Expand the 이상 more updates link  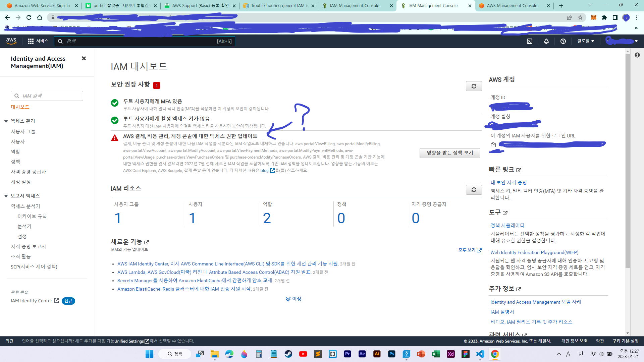[293, 299]
